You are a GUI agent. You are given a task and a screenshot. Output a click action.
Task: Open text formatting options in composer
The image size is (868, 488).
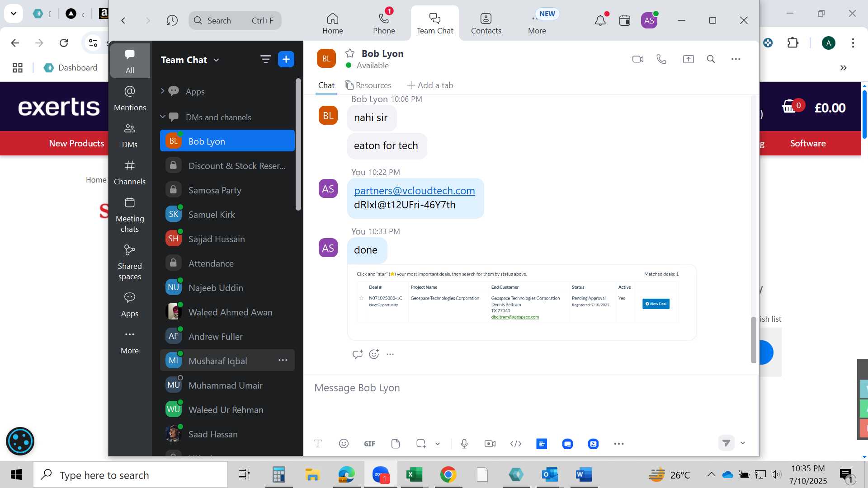coord(318,444)
